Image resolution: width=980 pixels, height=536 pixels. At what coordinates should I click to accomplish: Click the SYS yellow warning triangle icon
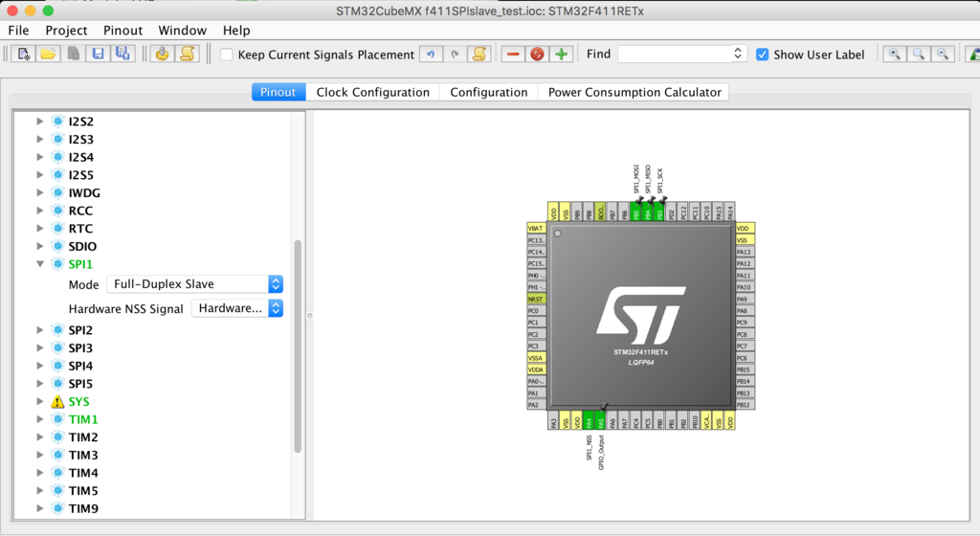[x=57, y=402]
